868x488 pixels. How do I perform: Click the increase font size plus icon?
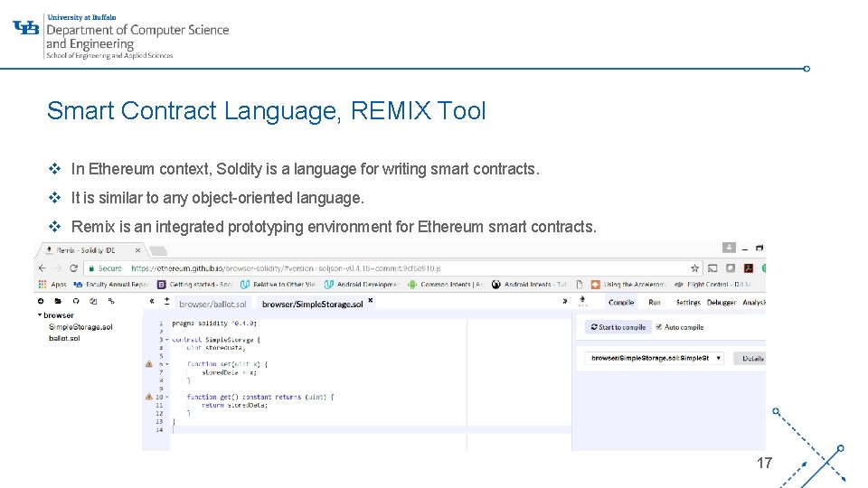pyautogui.click(x=166, y=300)
